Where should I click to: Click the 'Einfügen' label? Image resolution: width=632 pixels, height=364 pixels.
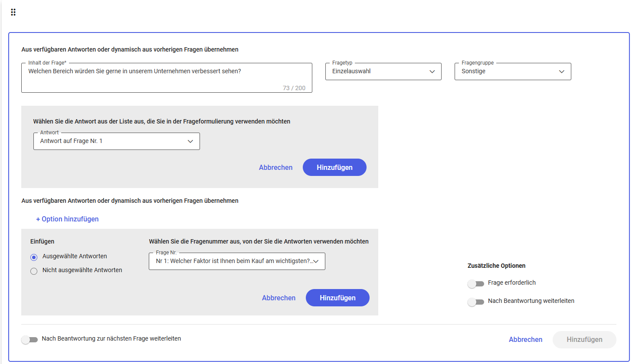click(x=42, y=241)
